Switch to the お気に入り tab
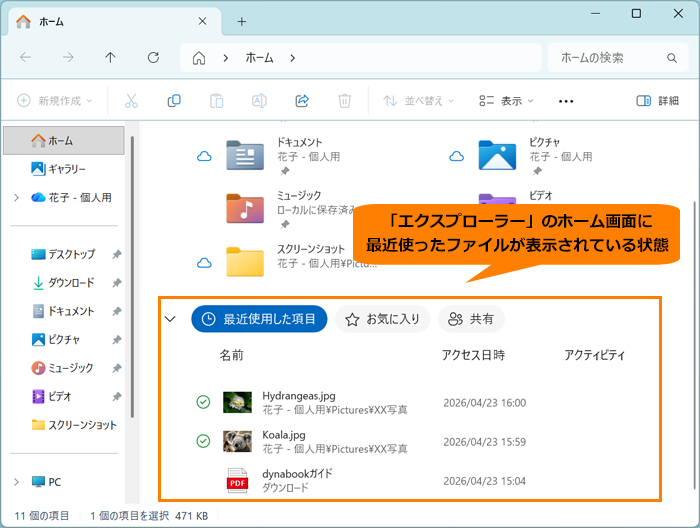This screenshot has height=528, width=700. point(383,319)
